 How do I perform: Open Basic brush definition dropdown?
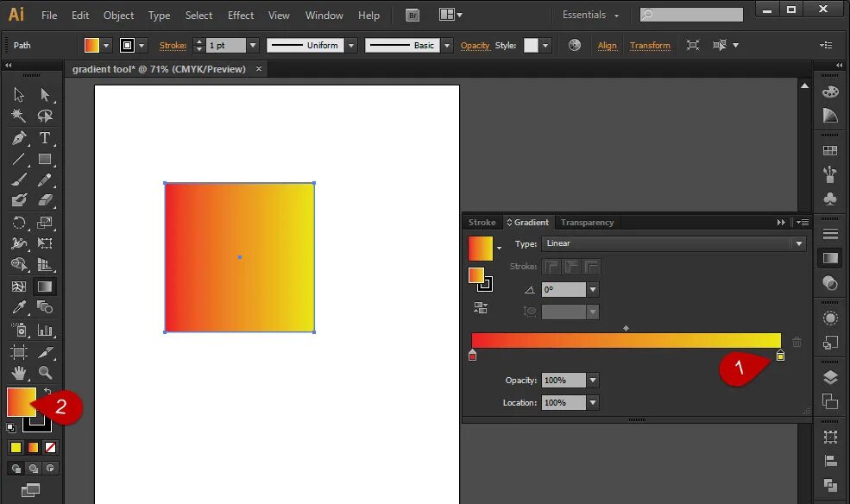point(447,45)
